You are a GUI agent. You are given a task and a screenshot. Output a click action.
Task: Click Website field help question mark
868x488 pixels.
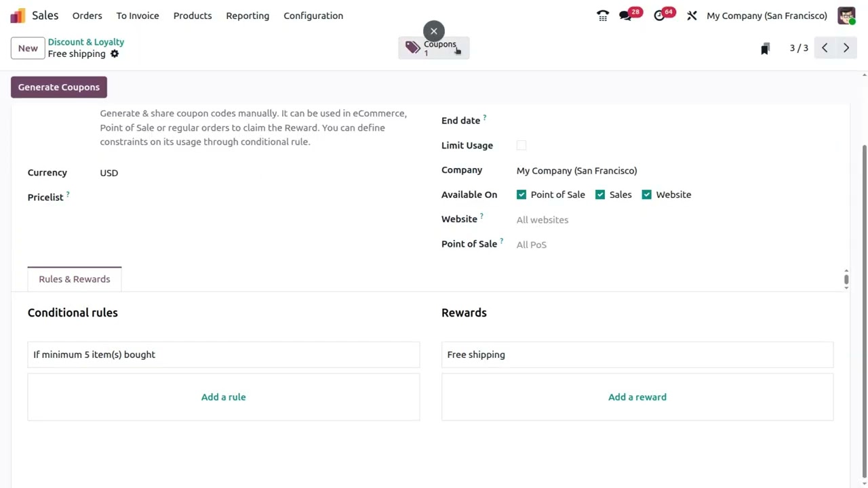tap(481, 217)
